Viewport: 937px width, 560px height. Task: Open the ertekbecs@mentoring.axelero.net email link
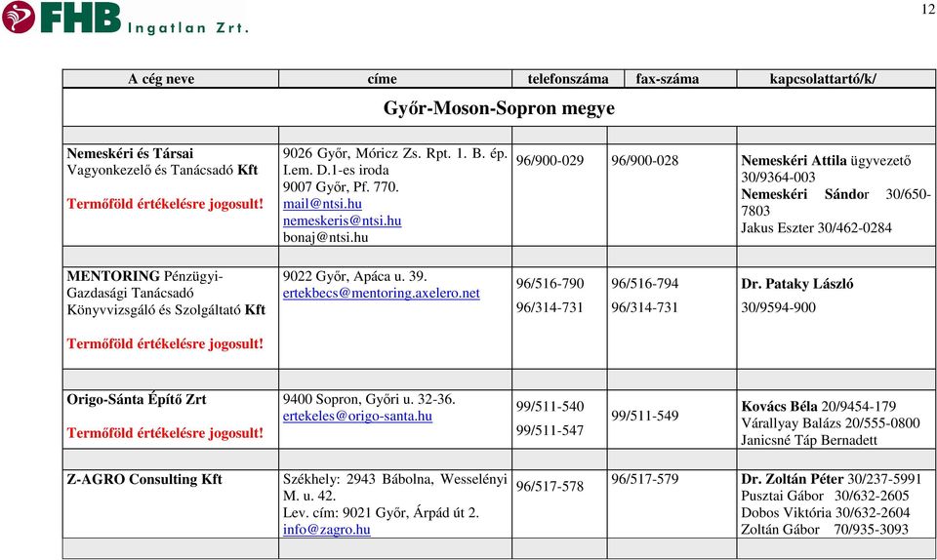(x=382, y=293)
